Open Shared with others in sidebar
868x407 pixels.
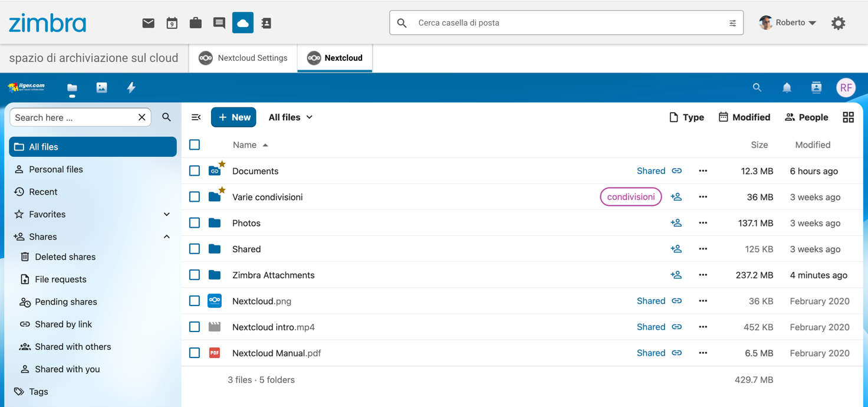pos(73,347)
